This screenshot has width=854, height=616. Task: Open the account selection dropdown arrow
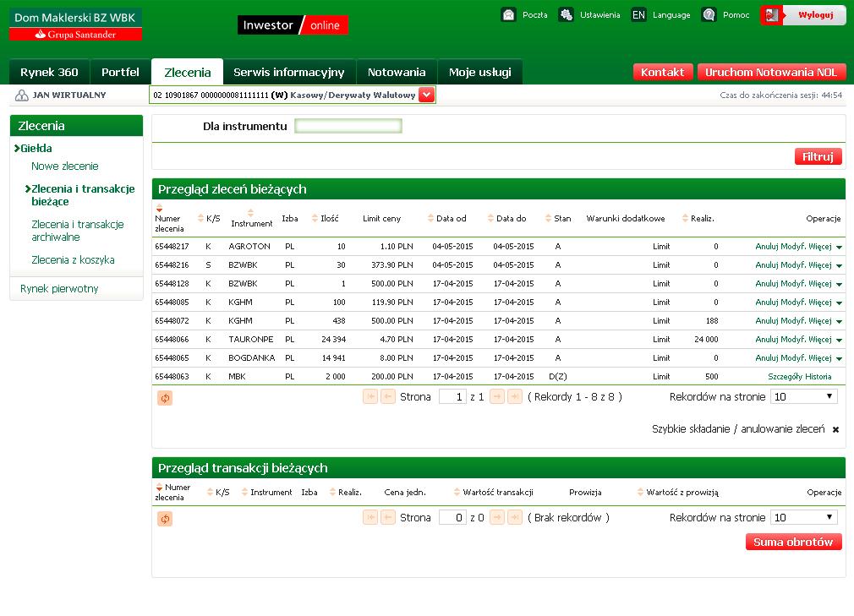tap(426, 95)
